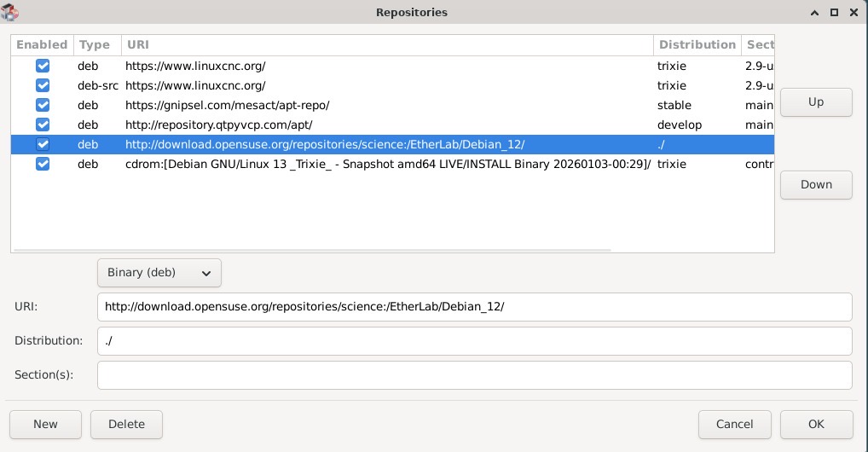Disable the cdrom Debian Trixie repository
868x452 pixels.
43,164
